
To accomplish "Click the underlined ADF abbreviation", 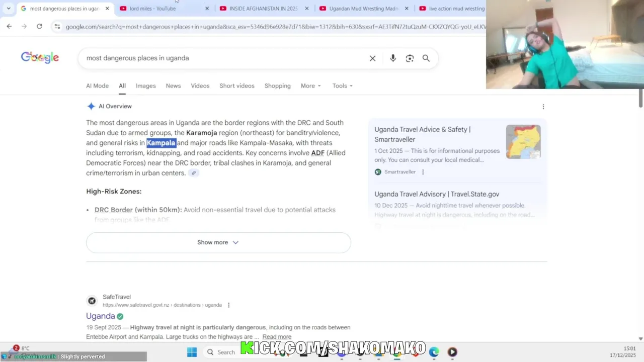I will pos(318,153).
